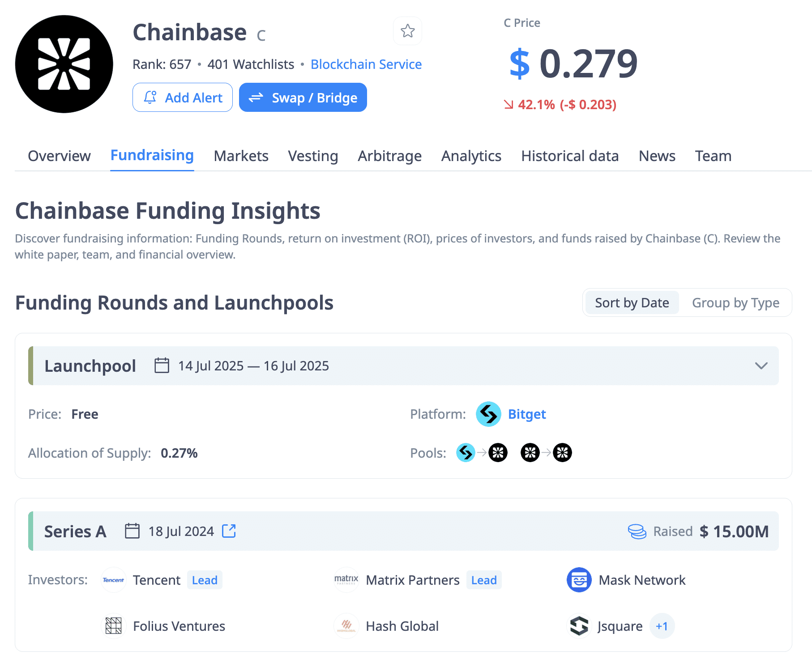812x663 pixels.
Task: Click the Chainbase logo image
Action: (64, 64)
